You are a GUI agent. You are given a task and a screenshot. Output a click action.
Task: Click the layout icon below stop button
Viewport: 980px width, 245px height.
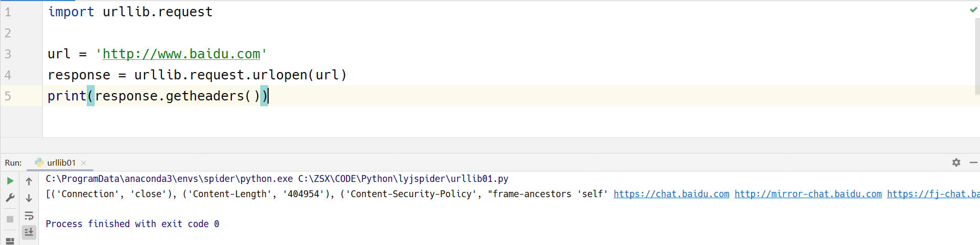point(10,241)
